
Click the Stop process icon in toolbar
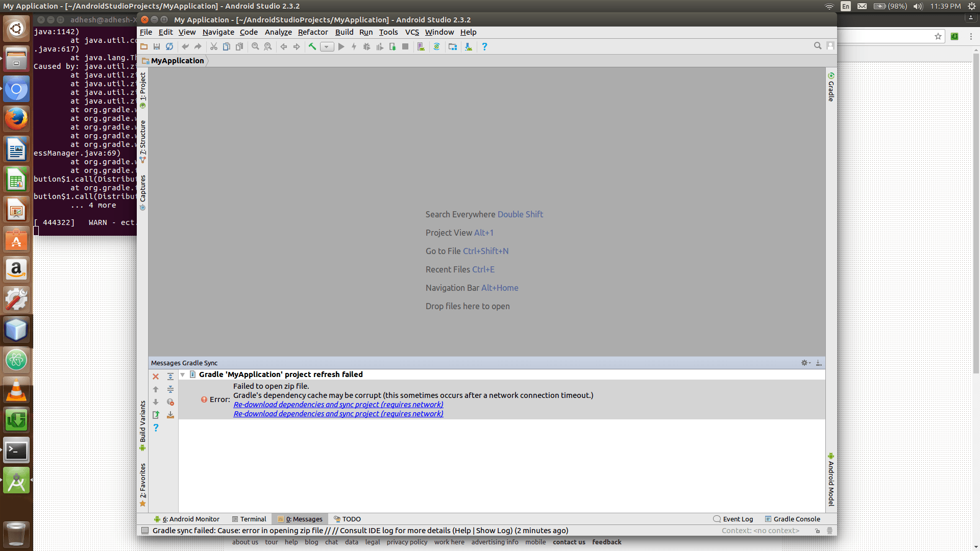pyautogui.click(x=405, y=46)
